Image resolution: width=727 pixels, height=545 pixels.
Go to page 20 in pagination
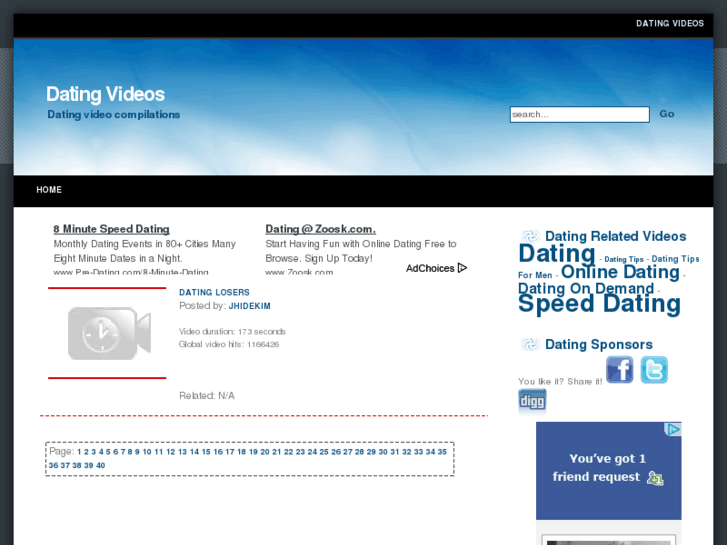tap(265, 452)
